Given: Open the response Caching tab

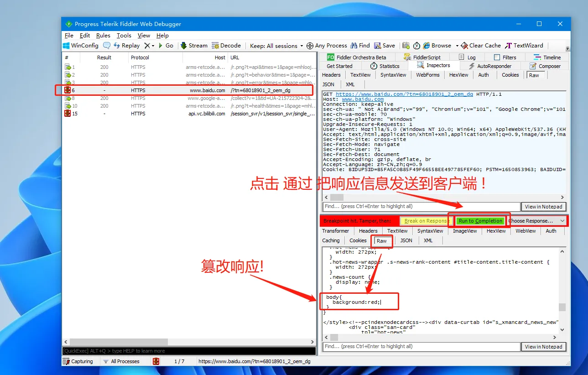Looking at the screenshot, I should click(x=331, y=240).
